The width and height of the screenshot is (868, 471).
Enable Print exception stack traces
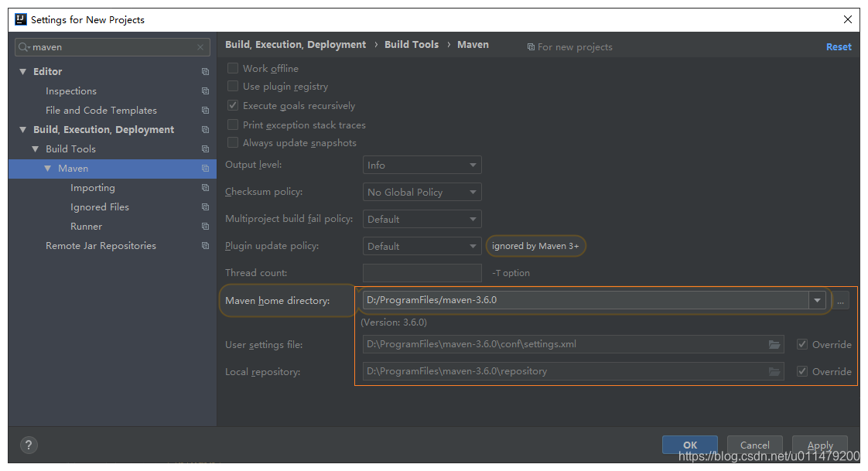[233, 125]
